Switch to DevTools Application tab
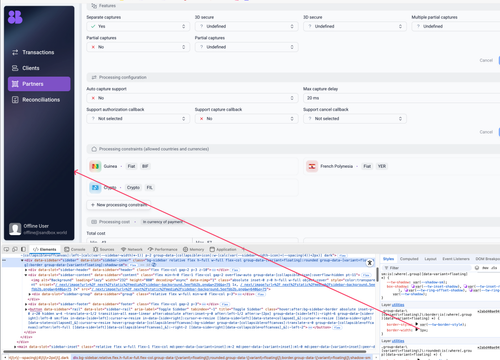500x360 pixels. click(x=223, y=249)
